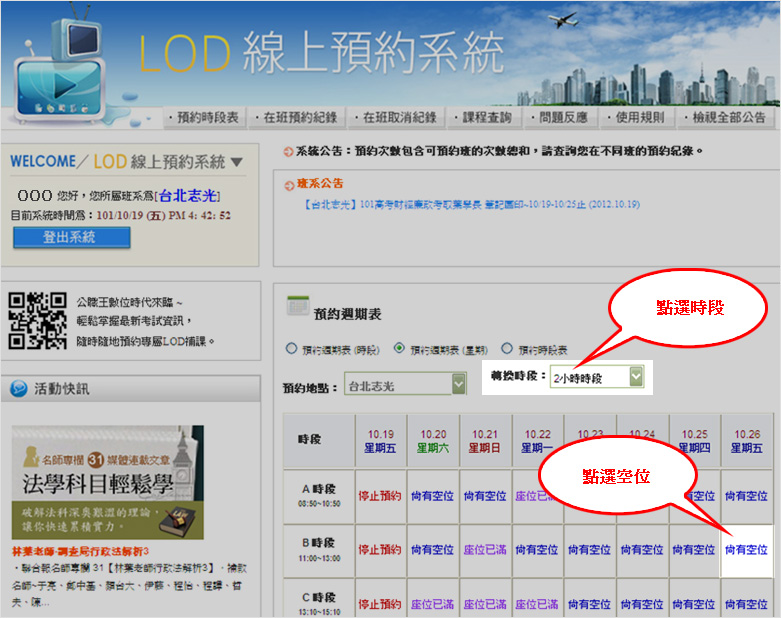
Task: Select highlighted 尚有空位 for B時段 on 10.26
Action: 746,550
